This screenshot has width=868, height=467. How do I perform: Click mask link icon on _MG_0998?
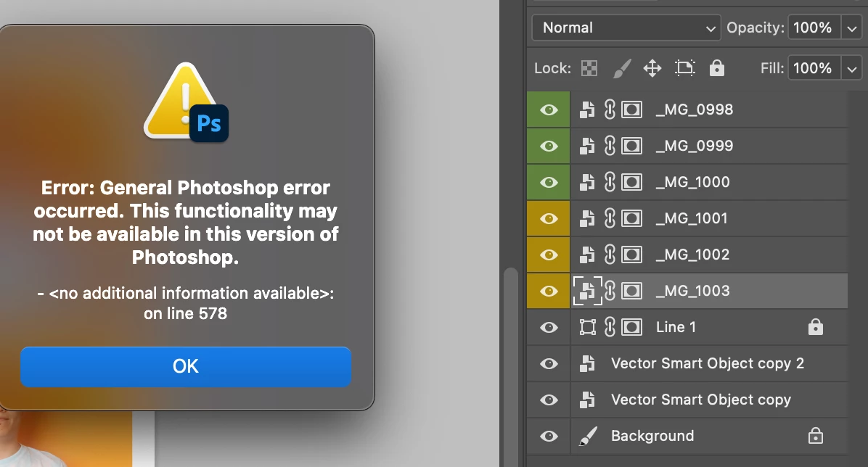point(610,109)
